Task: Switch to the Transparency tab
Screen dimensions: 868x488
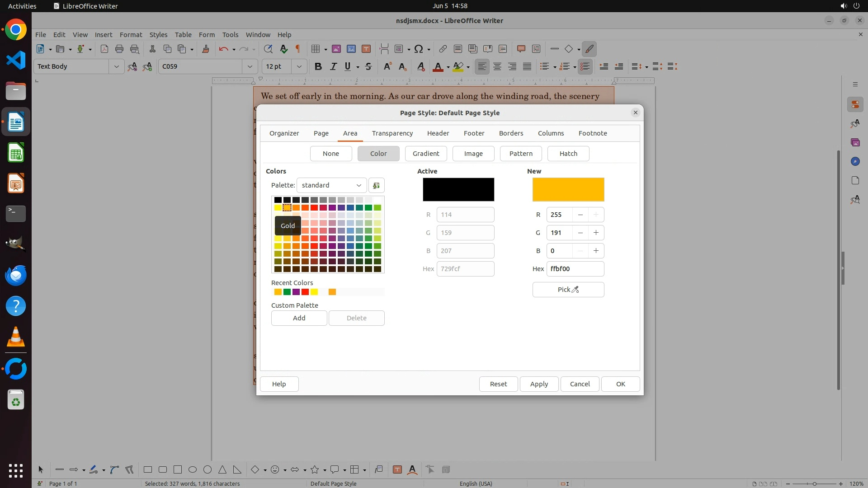Action: coord(392,133)
